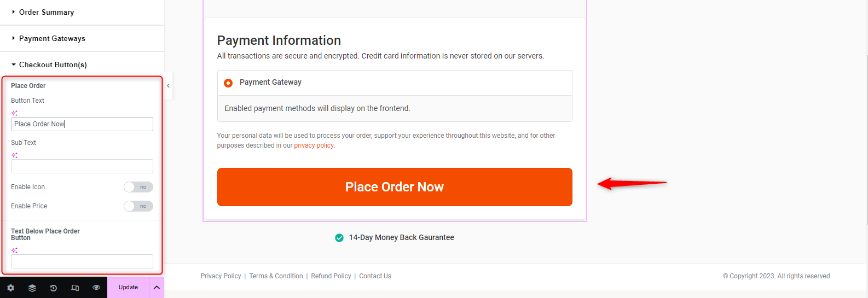Viewport: 868px width, 298px height.
Task: Toggle the Enable Price switch
Action: click(x=138, y=206)
